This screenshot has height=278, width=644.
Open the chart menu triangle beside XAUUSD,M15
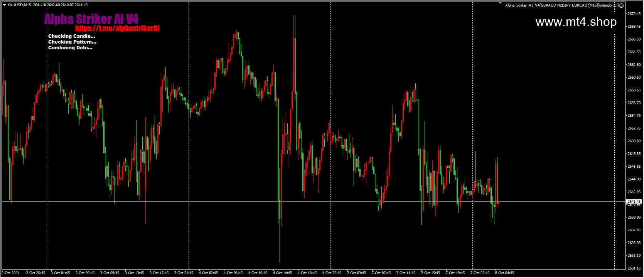(4, 5)
